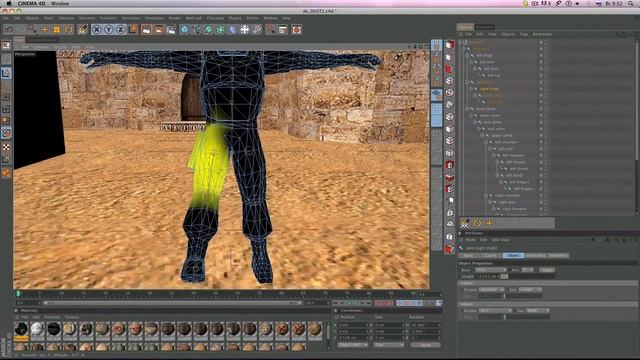Collapse the left thigh joint hierarchy
The image size is (640, 360).
[x=467, y=55]
